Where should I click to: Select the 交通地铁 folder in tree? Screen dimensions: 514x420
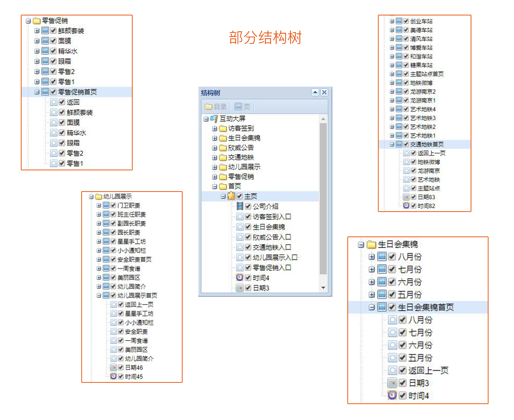pos(241,157)
